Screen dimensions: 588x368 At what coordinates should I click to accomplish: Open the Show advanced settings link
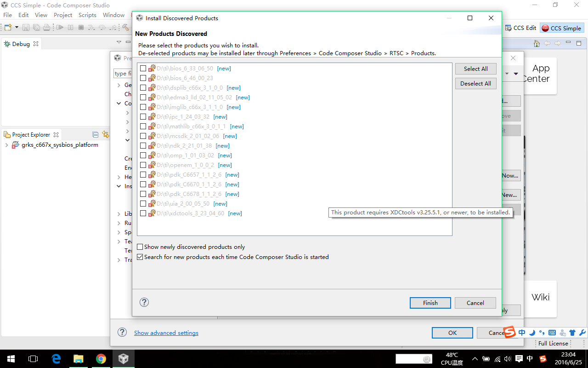pos(166,333)
